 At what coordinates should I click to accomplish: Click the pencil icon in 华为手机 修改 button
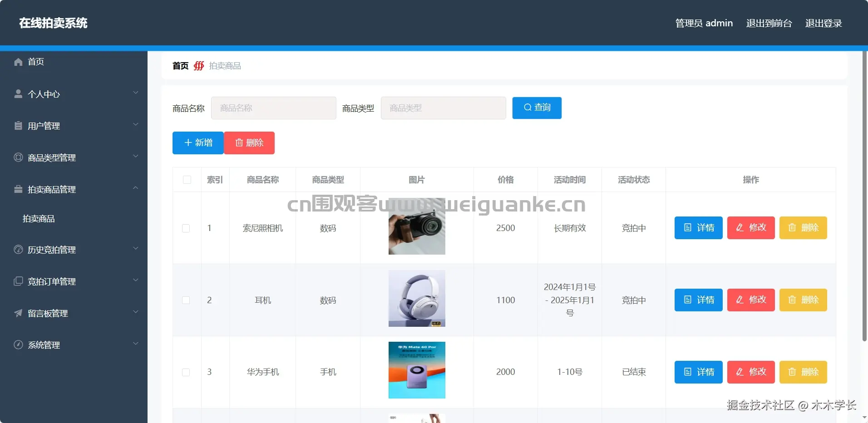point(740,372)
